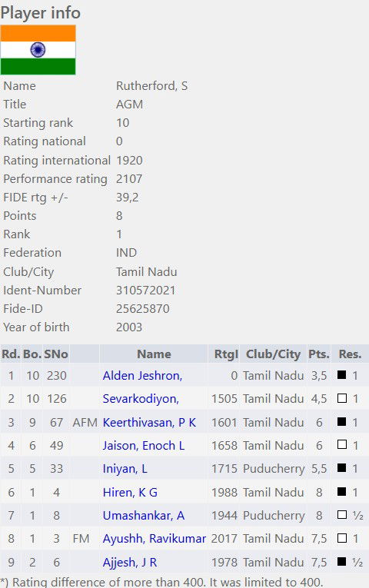
Task: Click the black piece icon in round 1
Action: 341,374
